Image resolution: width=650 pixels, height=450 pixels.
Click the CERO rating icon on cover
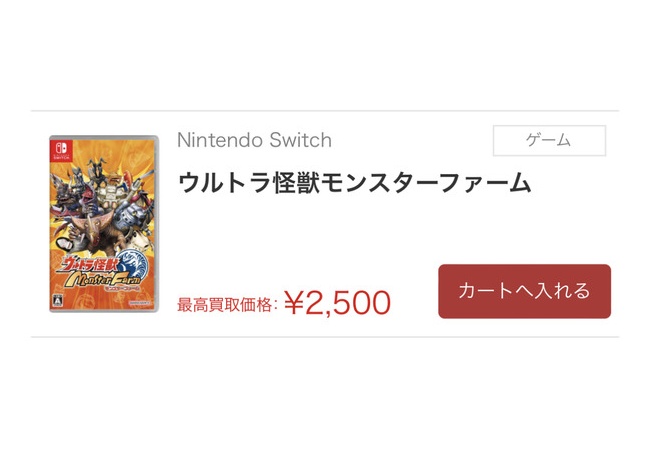point(58,300)
